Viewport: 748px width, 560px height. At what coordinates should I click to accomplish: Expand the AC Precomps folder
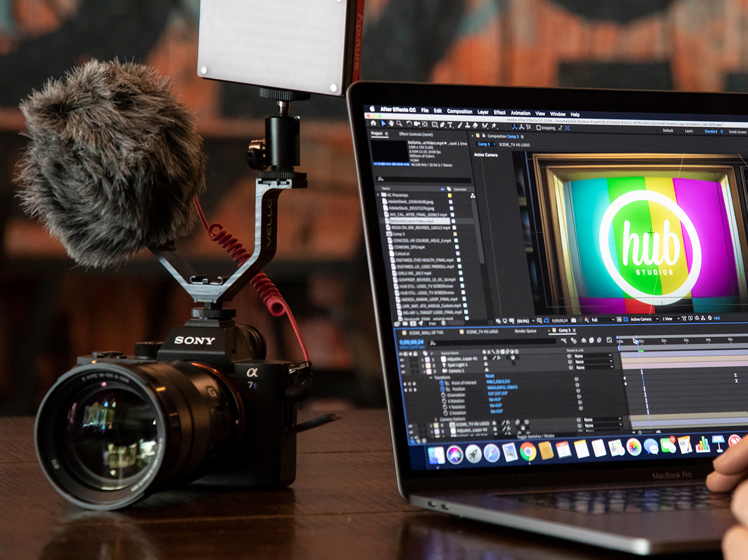[x=378, y=195]
